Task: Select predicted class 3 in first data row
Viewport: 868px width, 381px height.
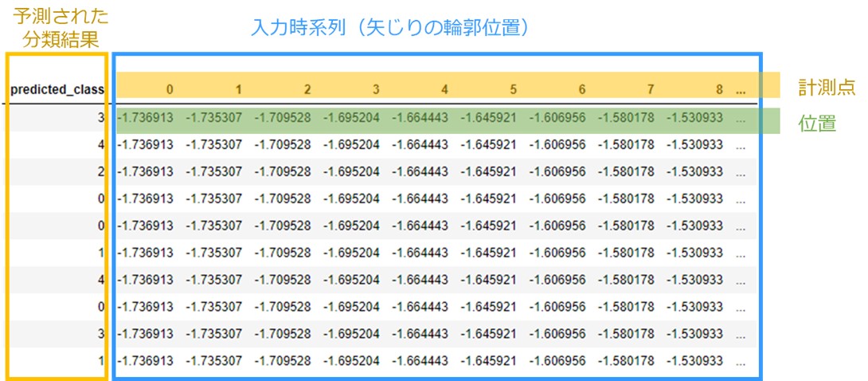Action: pos(100,117)
